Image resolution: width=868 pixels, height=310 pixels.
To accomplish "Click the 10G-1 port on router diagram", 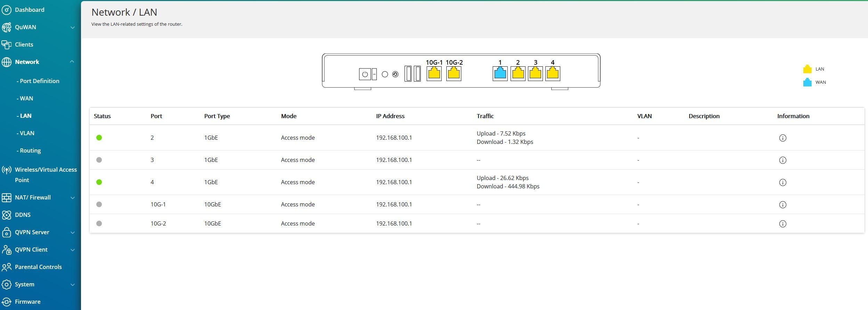I will coord(434,73).
